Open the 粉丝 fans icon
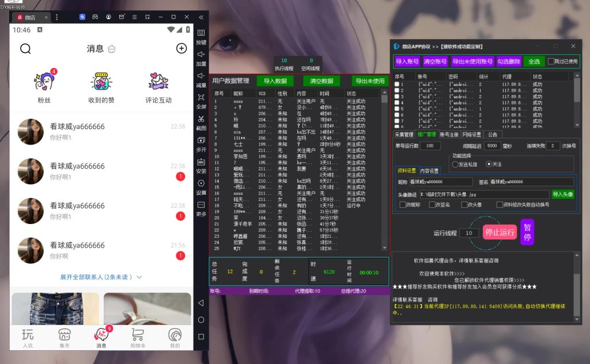 (44, 81)
